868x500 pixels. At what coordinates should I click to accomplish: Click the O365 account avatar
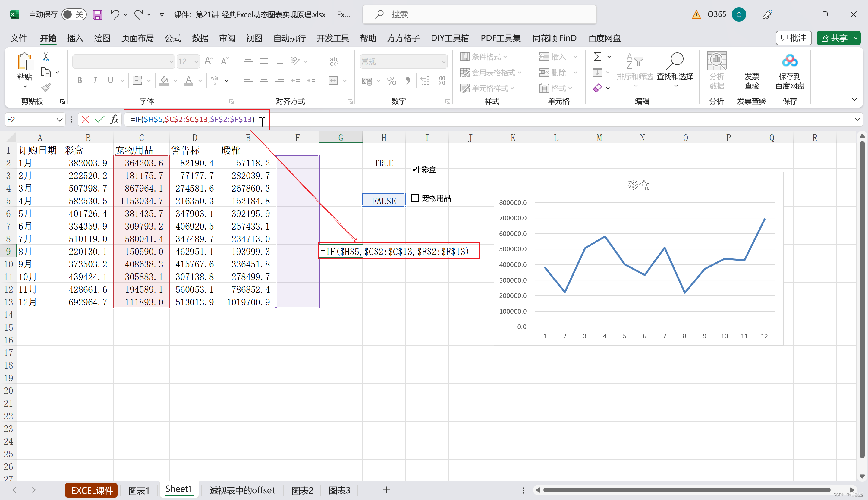coord(738,14)
